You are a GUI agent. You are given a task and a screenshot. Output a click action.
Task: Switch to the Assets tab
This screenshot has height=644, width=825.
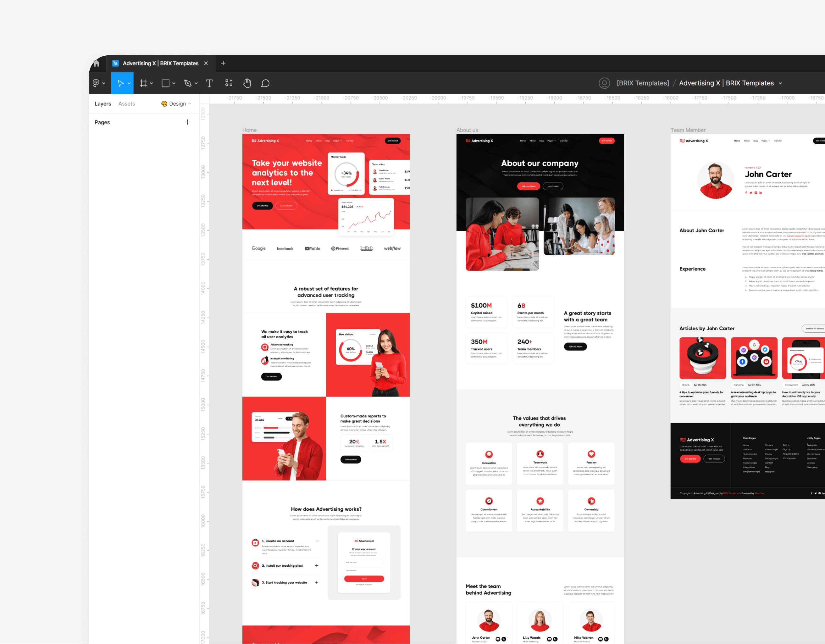click(x=126, y=103)
